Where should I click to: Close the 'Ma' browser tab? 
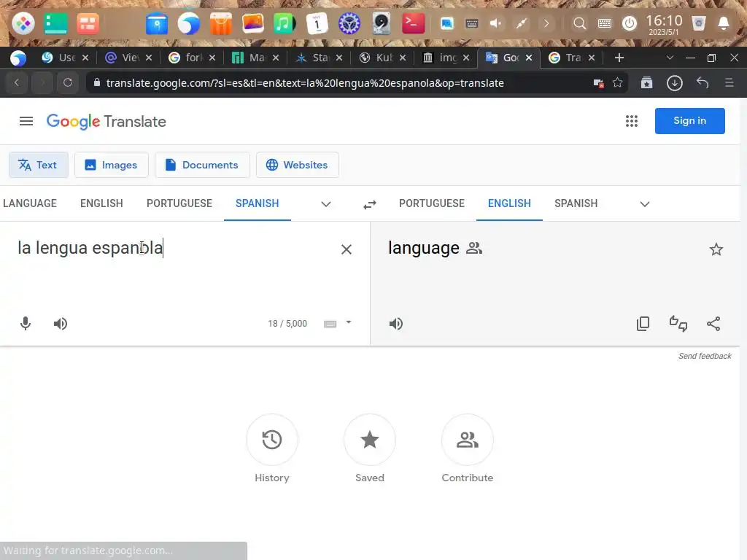tap(275, 58)
